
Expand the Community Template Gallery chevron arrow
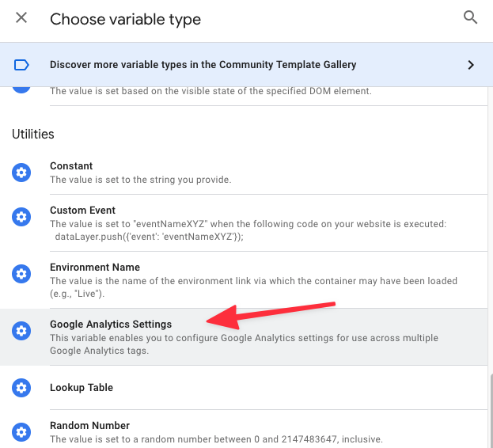tap(471, 65)
